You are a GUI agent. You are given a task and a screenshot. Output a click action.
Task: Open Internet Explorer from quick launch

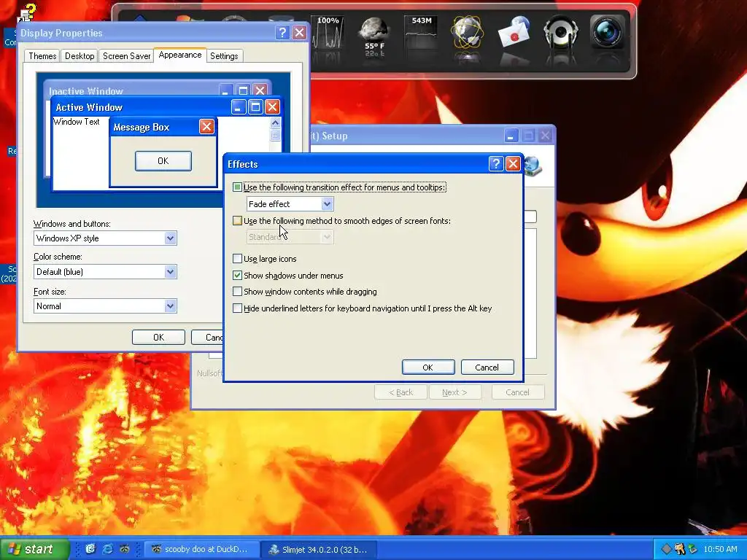click(108, 548)
